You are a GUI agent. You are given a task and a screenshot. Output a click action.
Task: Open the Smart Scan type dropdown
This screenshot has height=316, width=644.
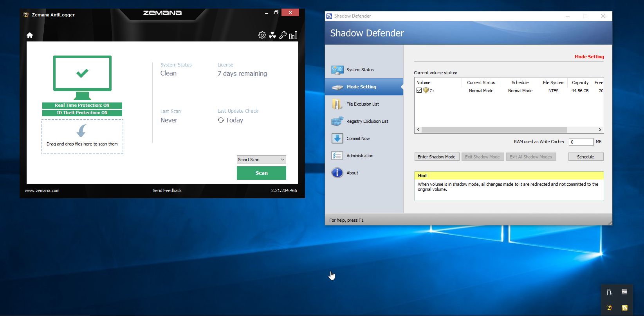click(262, 160)
